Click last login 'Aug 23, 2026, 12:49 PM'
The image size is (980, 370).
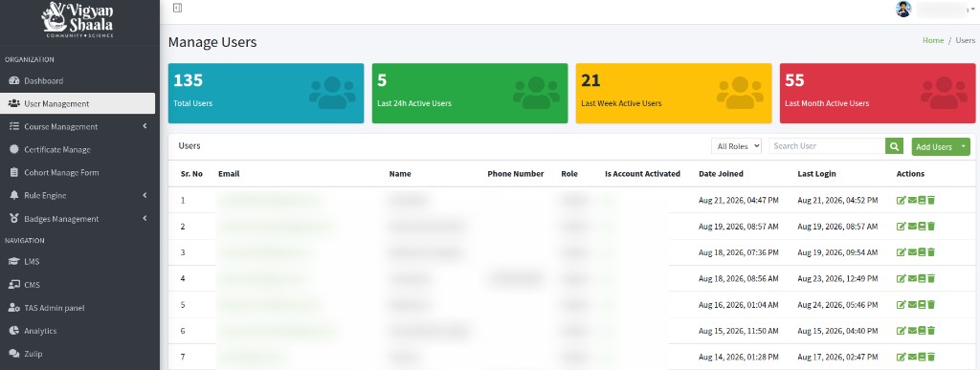(x=837, y=278)
